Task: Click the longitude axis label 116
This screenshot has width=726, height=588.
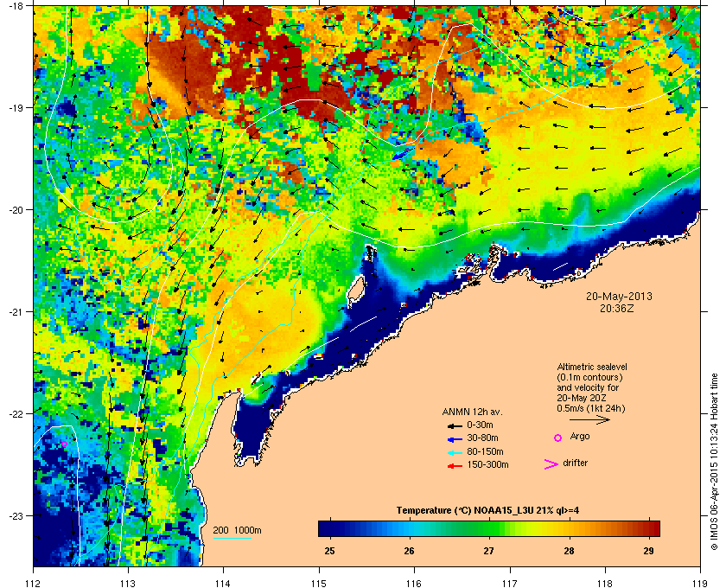Action: (x=414, y=584)
